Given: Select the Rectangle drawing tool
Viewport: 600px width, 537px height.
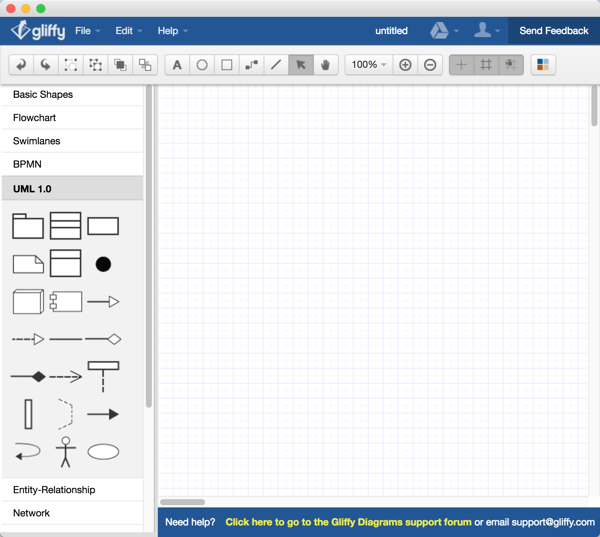Looking at the screenshot, I should point(227,65).
